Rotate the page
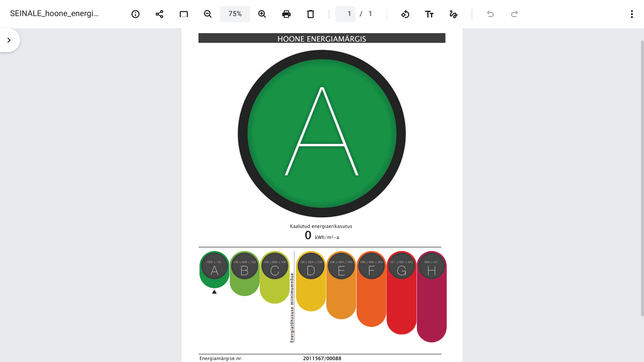Image resolution: width=644 pixels, height=362 pixels. [x=405, y=14]
